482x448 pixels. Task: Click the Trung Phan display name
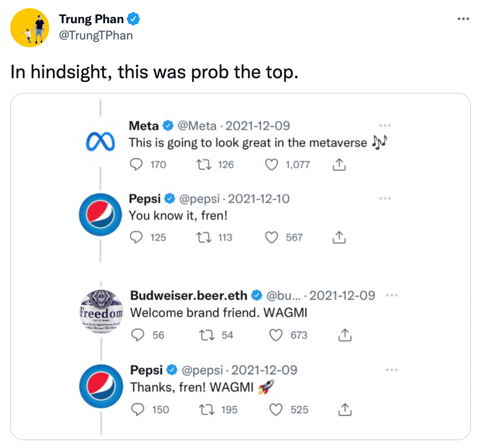point(91,19)
